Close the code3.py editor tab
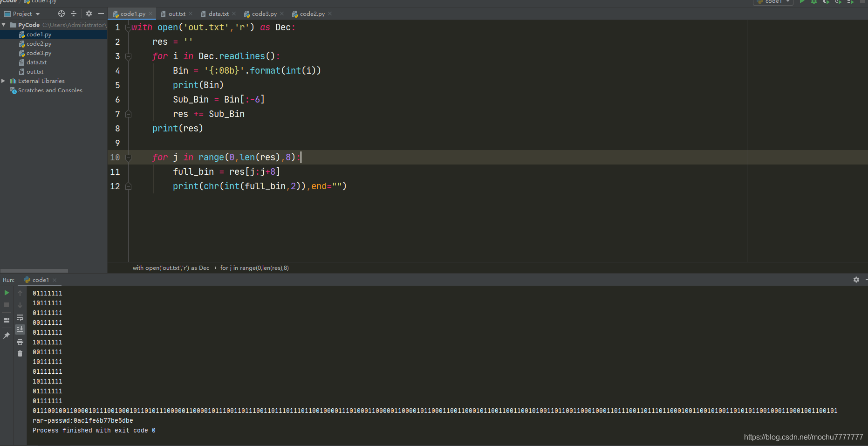The width and height of the screenshot is (868, 446). click(x=282, y=14)
